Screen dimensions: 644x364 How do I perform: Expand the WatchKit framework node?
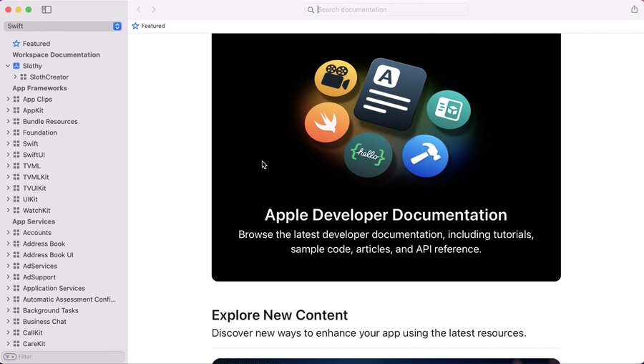click(8, 210)
